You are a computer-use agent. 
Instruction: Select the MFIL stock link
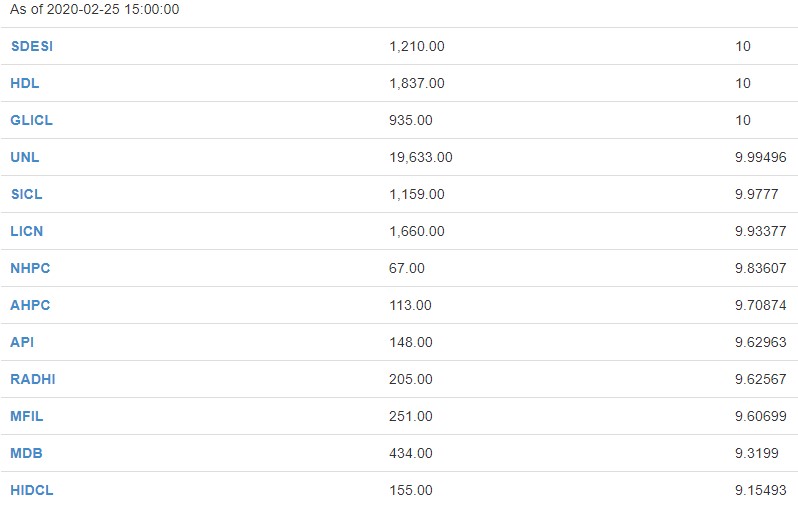coord(27,416)
